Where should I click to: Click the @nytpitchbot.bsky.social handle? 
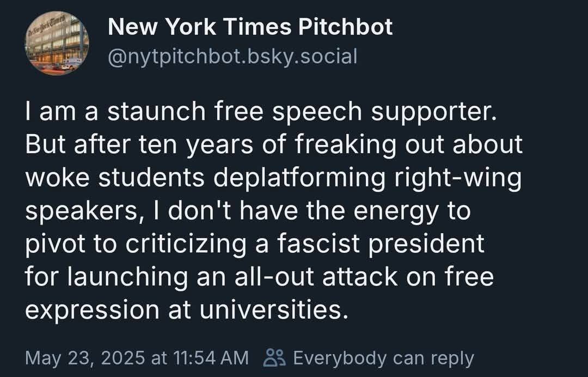point(232,56)
